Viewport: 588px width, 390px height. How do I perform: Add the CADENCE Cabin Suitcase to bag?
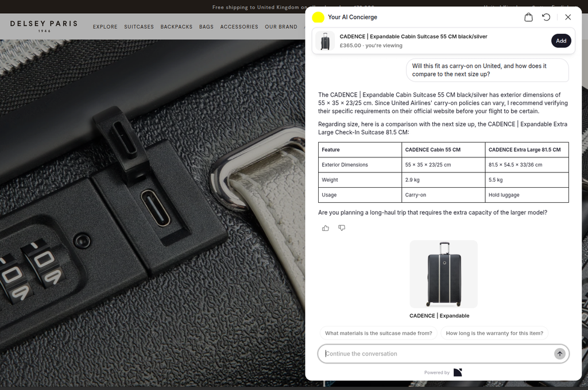pyautogui.click(x=561, y=41)
